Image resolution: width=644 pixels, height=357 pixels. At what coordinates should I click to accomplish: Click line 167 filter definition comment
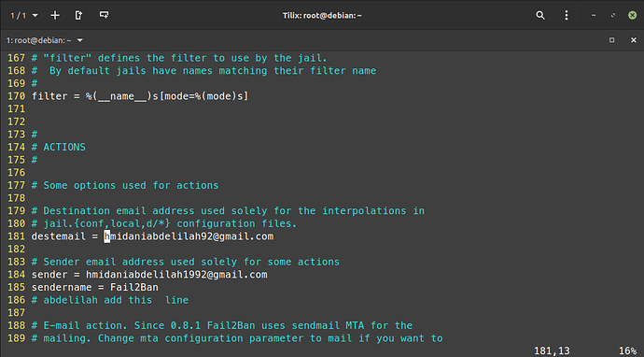click(x=179, y=58)
